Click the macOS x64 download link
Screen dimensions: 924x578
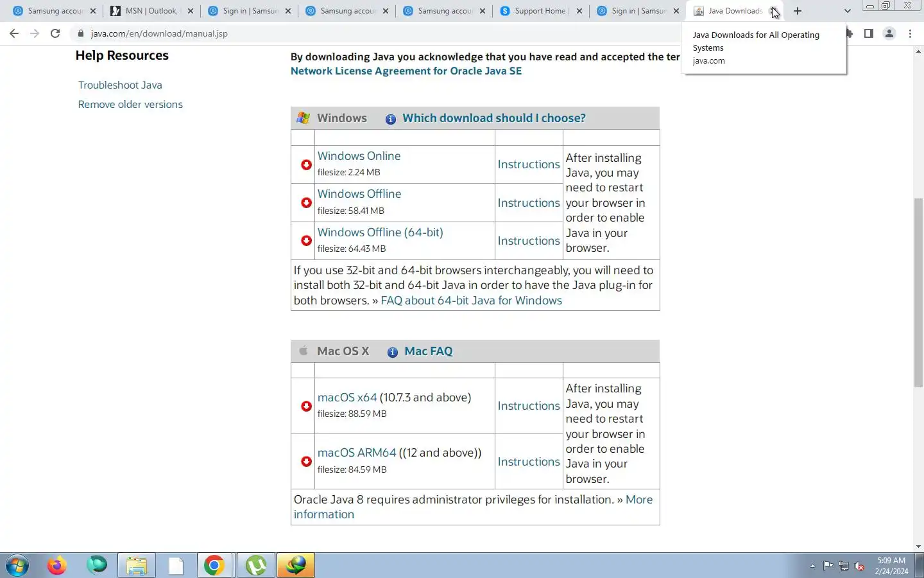(x=347, y=398)
